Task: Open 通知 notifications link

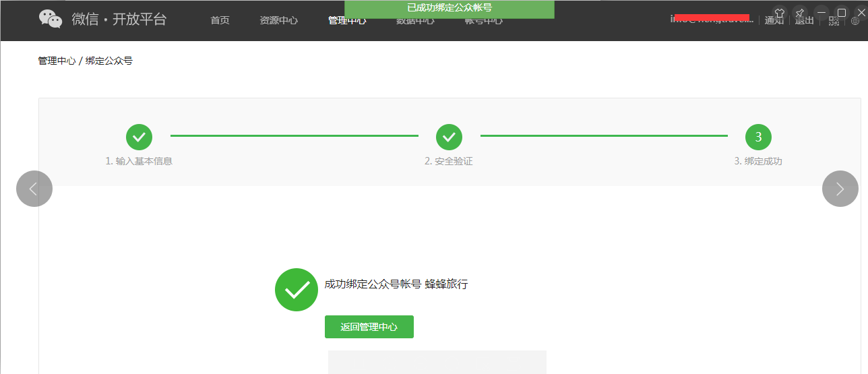Action: (x=774, y=21)
